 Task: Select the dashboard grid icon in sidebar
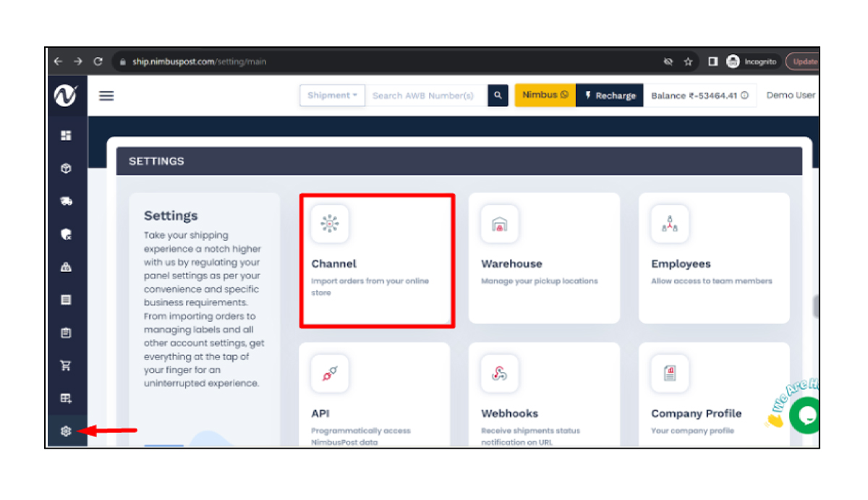tap(67, 135)
